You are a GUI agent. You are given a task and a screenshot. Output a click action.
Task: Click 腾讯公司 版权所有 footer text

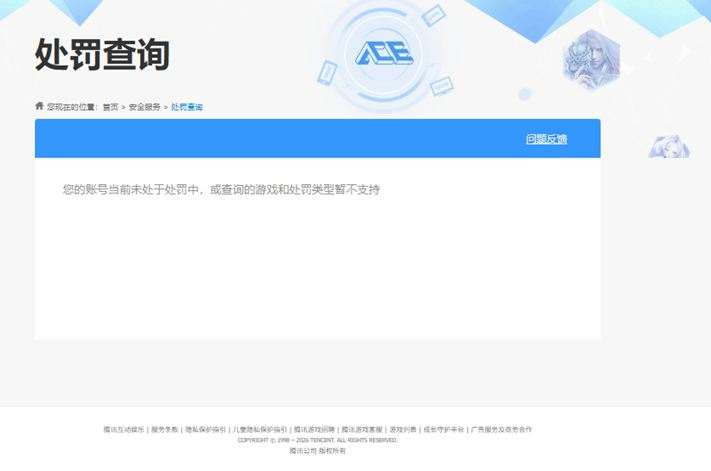click(x=317, y=451)
